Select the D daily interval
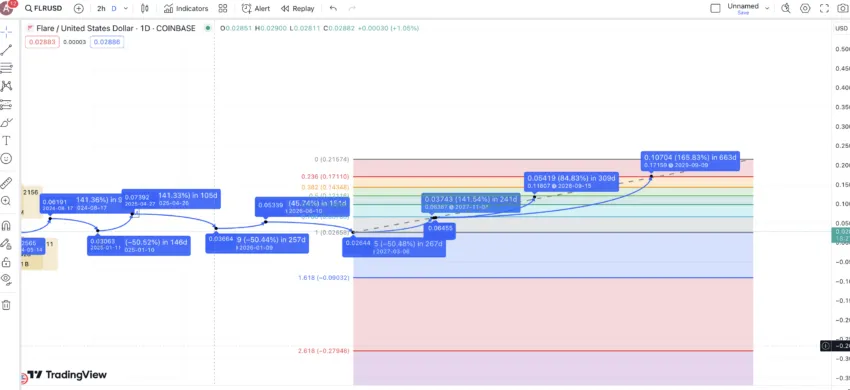Viewport: 850px width, 390px height. click(x=114, y=9)
